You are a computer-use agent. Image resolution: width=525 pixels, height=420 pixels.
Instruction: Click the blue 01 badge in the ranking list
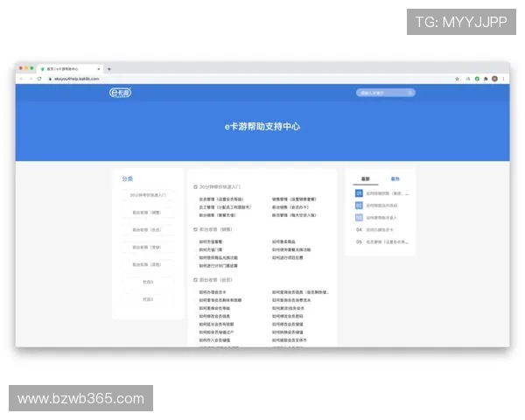[359, 193]
